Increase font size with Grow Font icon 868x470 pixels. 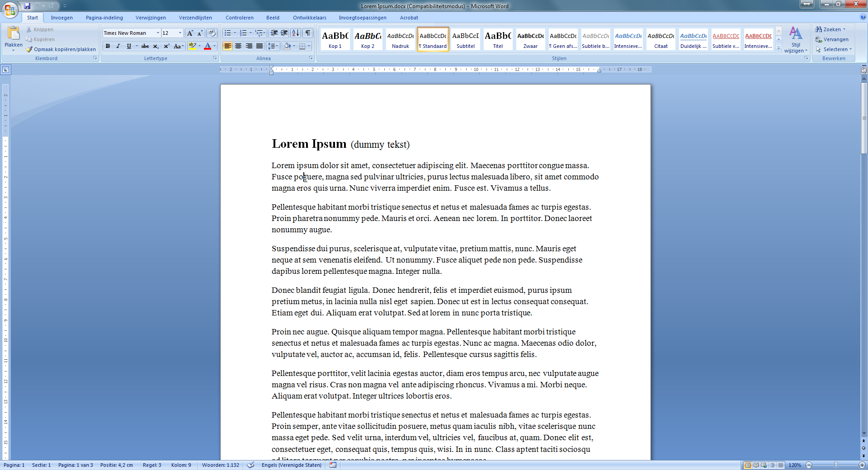pos(190,33)
